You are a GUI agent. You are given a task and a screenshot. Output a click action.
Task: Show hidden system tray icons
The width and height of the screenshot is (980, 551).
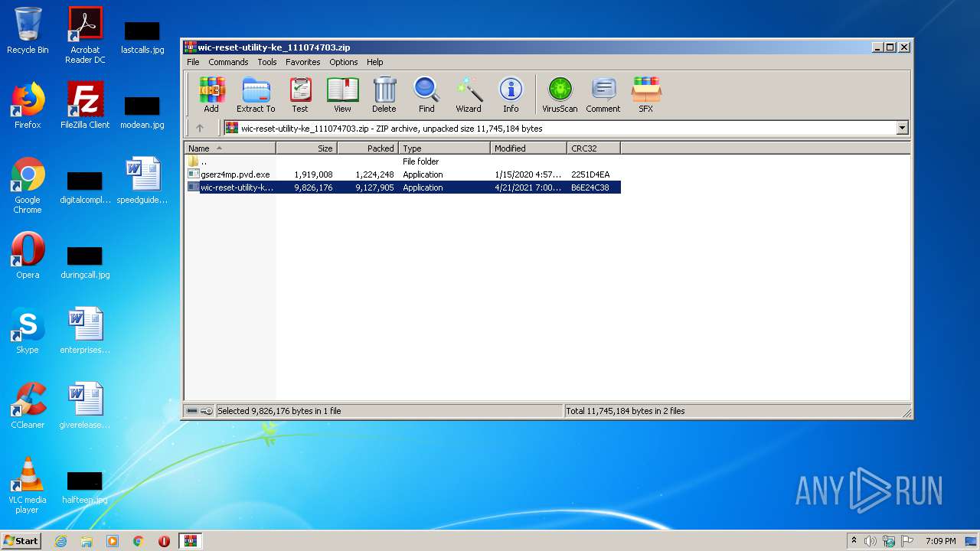(854, 541)
